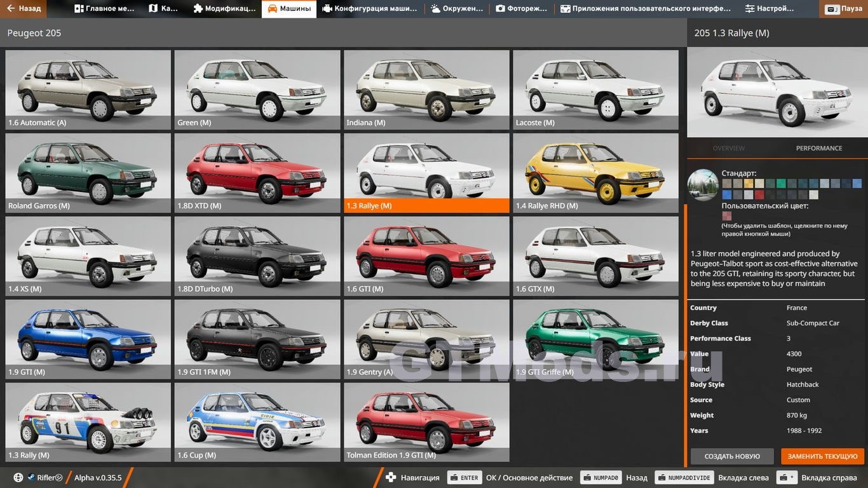This screenshot has width=868, height=488.
Task: Select the Машины tab
Action: click(x=289, y=9)
